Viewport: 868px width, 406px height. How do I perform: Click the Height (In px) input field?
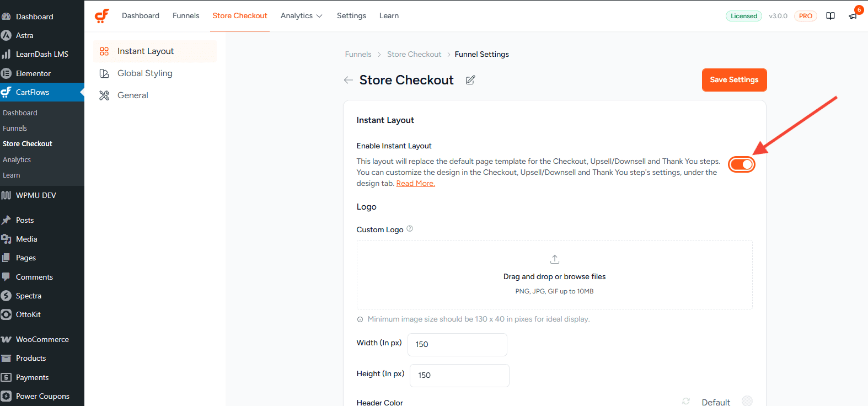[x=459, y=376]
